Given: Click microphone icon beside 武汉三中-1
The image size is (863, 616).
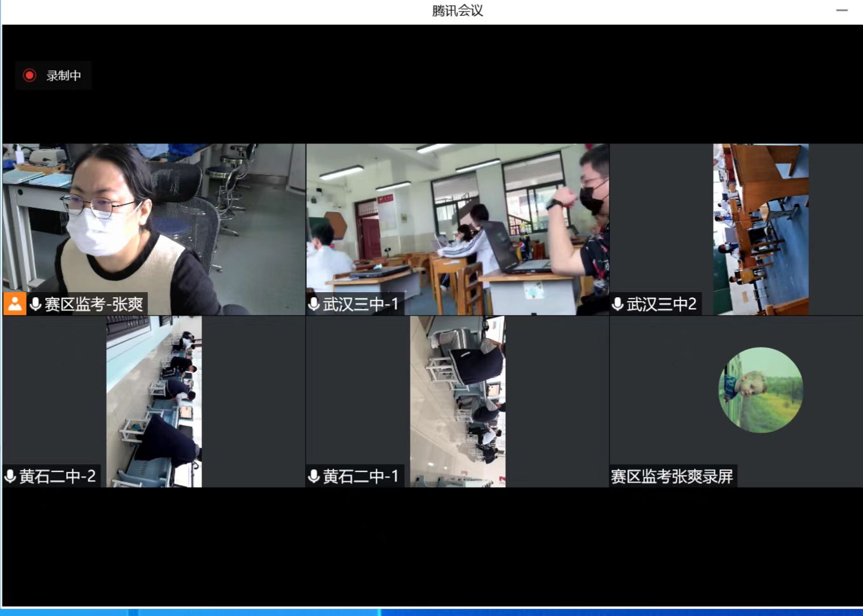Looking at the screenshot, I should coord(314,304).
